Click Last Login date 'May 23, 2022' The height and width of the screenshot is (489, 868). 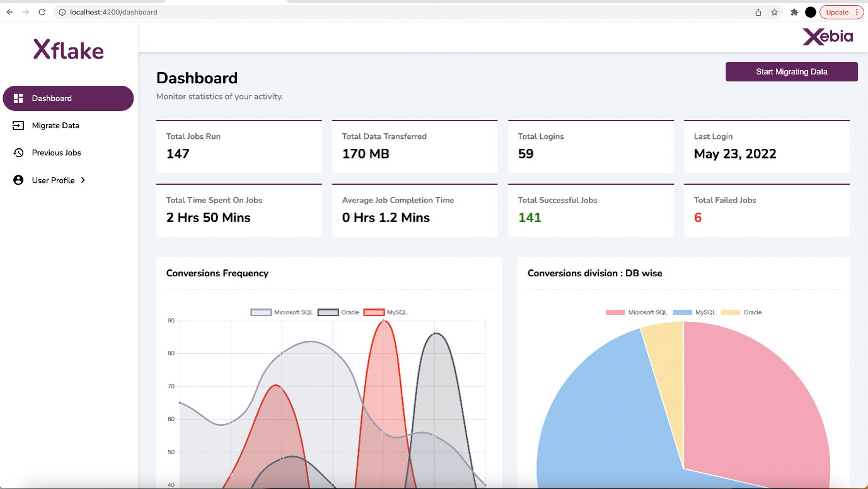point(735,154)
